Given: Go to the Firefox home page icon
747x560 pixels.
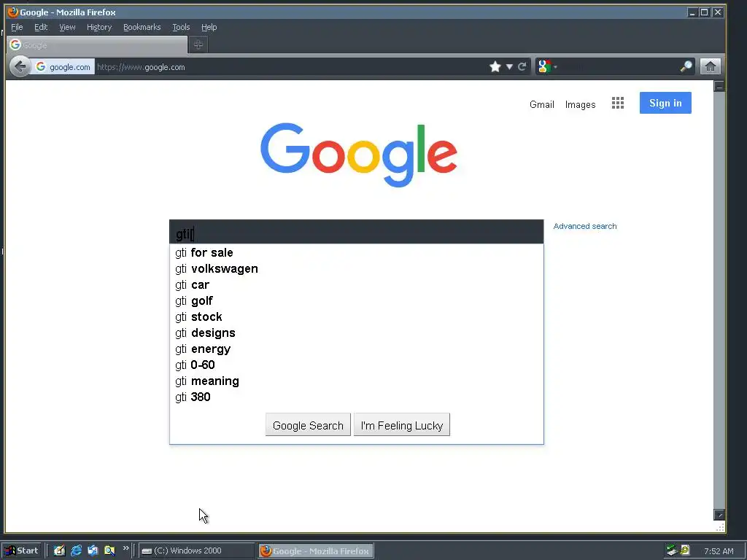Looking at the screenshot, I should [710, 66].
